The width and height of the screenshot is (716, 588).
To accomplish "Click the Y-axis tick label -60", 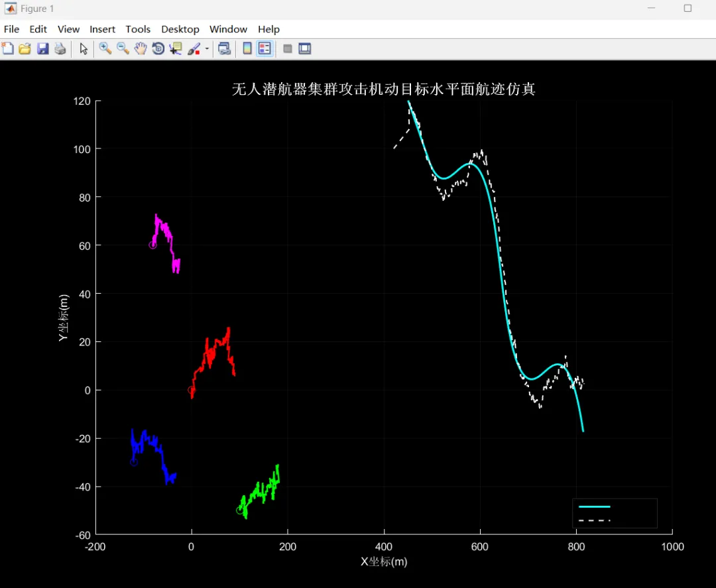I will tap(83, 535).
